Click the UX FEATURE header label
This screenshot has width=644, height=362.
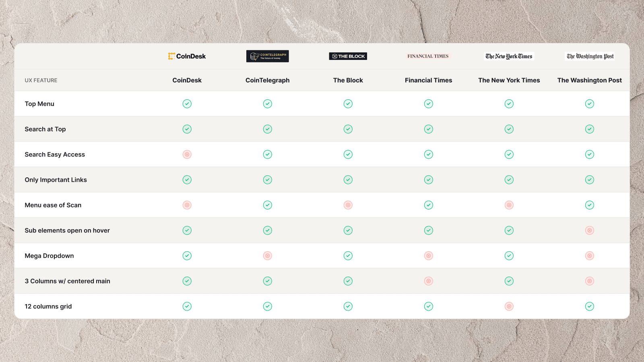[41, 80]
